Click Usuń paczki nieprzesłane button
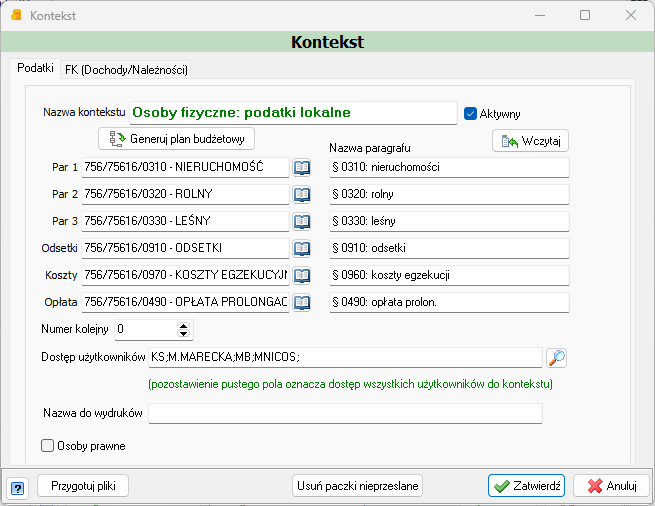The height and width of the screenshot is (506, 655). [358, 486]
